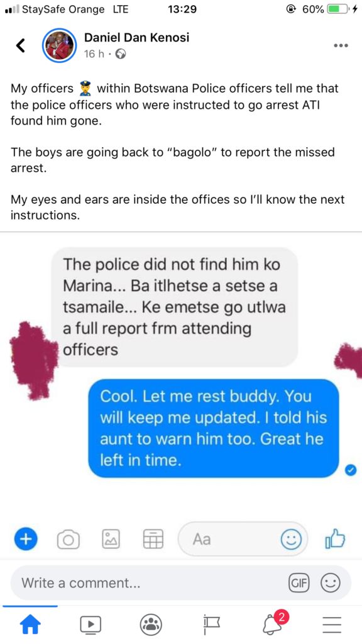Tap the camera icon in chat bar
Image resolution: width=362 pixels, height=644 pixels.
point(68,539)
